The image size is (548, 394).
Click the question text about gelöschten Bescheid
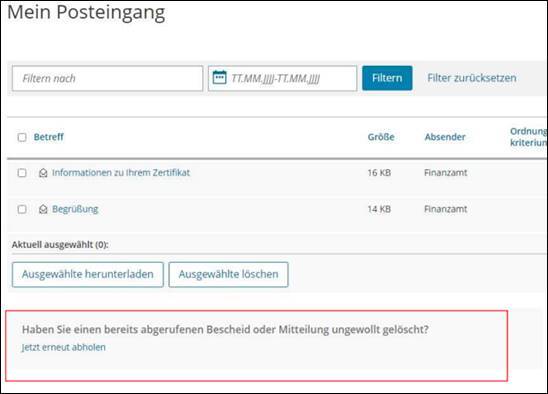(x=225, y=329)
